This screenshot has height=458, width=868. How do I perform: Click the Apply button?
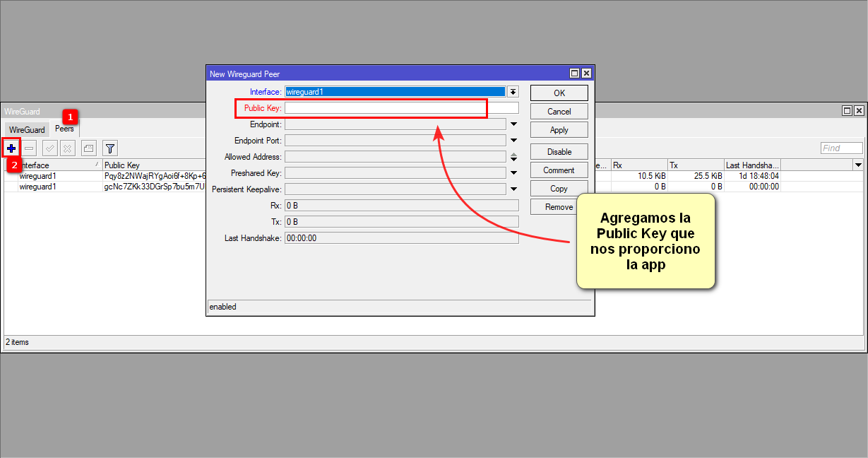pyautogui.click(x=559, y=130)
